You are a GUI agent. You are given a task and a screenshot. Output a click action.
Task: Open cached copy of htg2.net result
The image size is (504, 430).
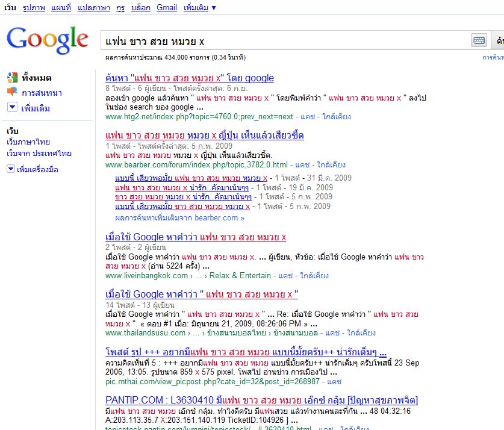(x=308, y=117)
